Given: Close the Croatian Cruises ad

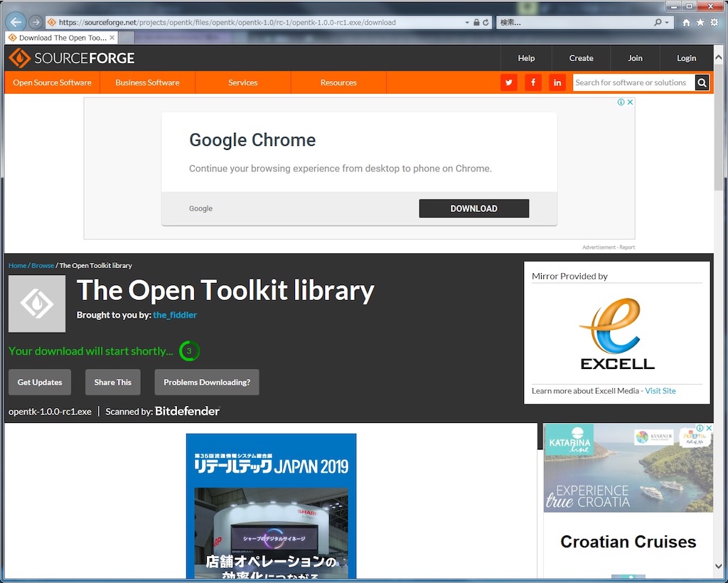Looking at the screenshot, I should [x=709, y=428].
